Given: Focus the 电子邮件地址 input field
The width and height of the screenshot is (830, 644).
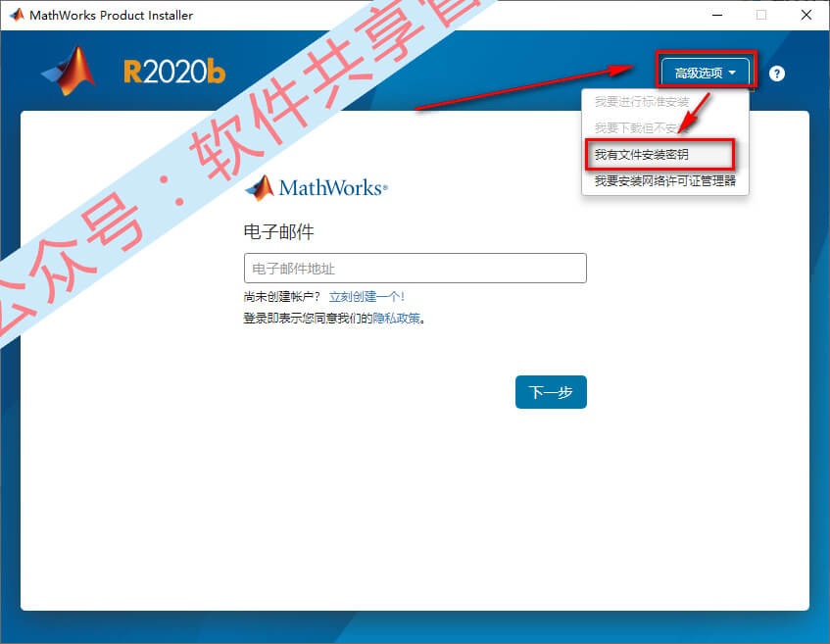Looking at the screenshot, I should 415,268.
